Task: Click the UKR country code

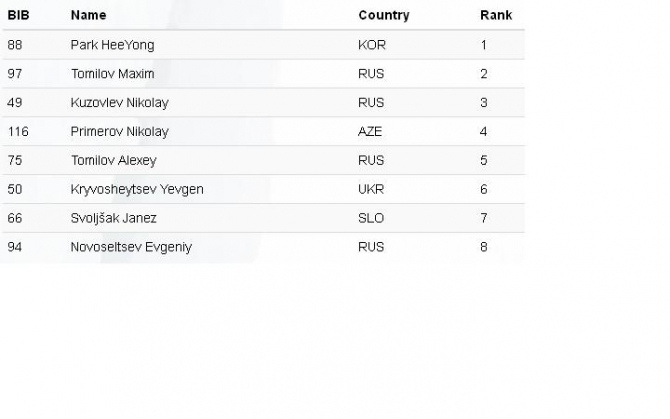Action: (371, 189)
